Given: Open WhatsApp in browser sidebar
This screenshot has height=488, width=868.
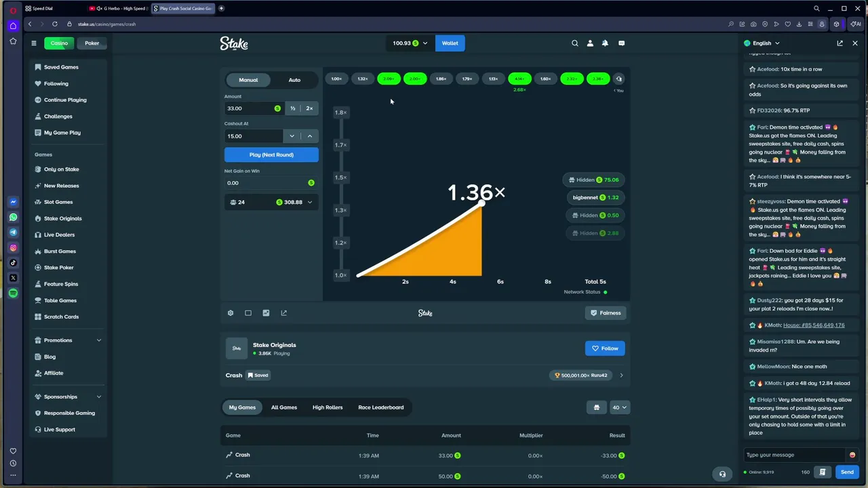Looking at the screenshot, I should 13,217.
